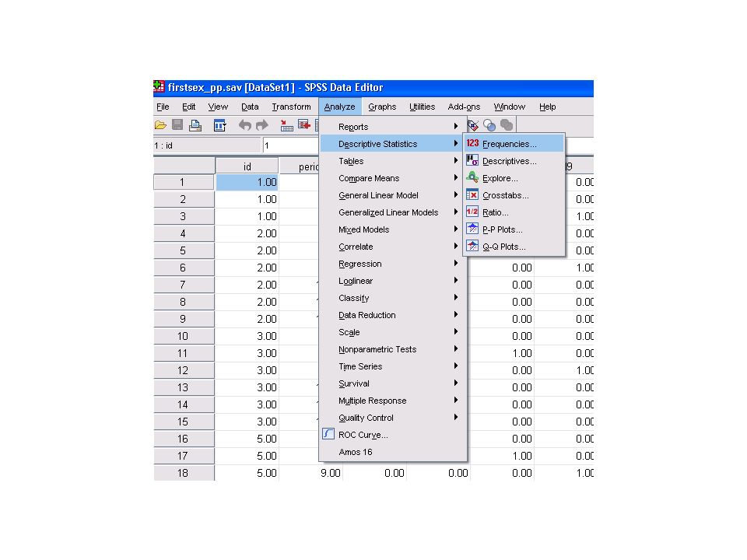Click the Print toolbar icon
The height and width of the screenshot is (560, 747).
click(195, 125)
